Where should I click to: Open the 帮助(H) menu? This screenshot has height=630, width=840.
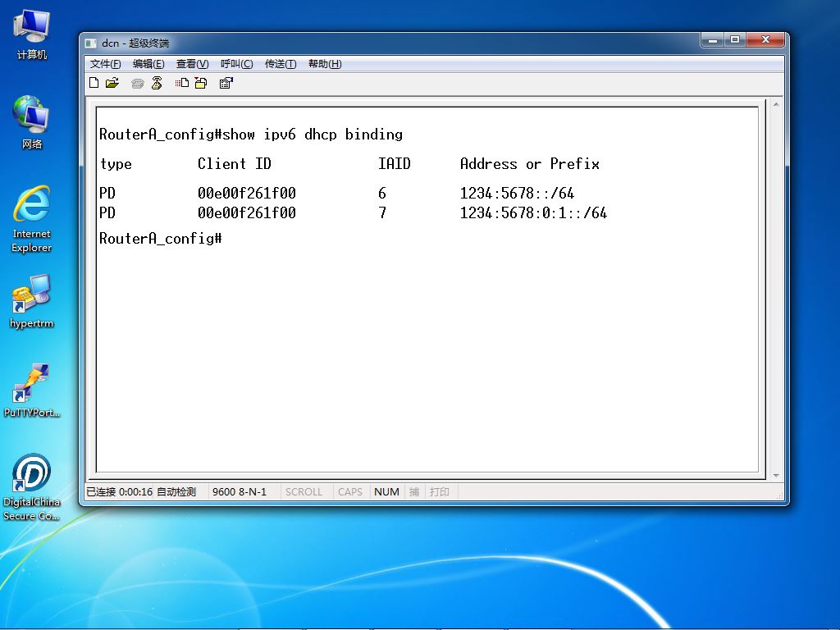pyautogui.click(x=325, y=64)
